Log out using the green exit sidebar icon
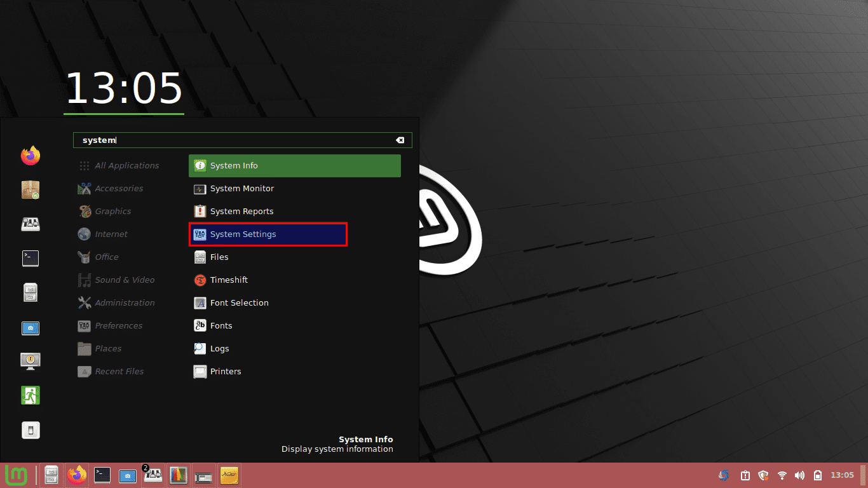This screenshot has width=868, height=488. point(30,395)
